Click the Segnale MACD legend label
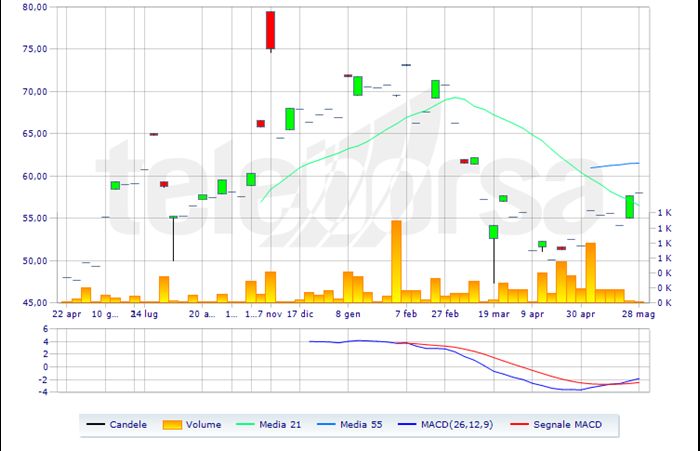The height and width of the screenshot is (451, 700). click(x=567, y=425)
